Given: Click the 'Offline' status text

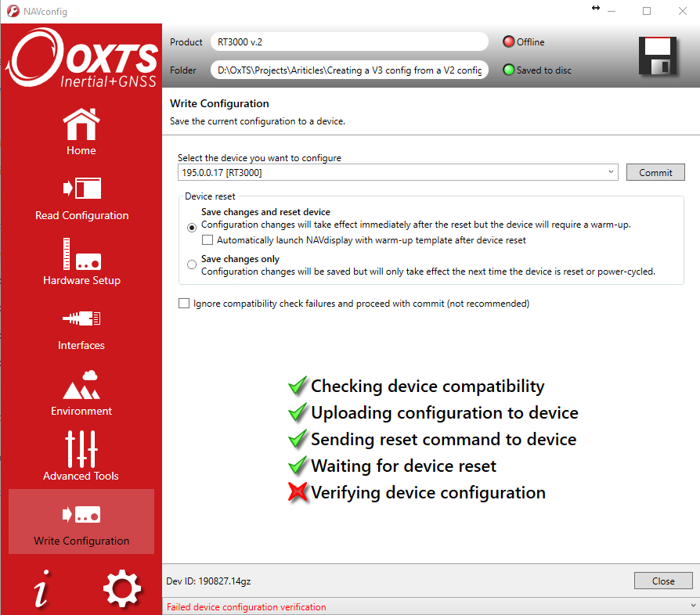Looking at the screenshot, I should pos(530,42).
